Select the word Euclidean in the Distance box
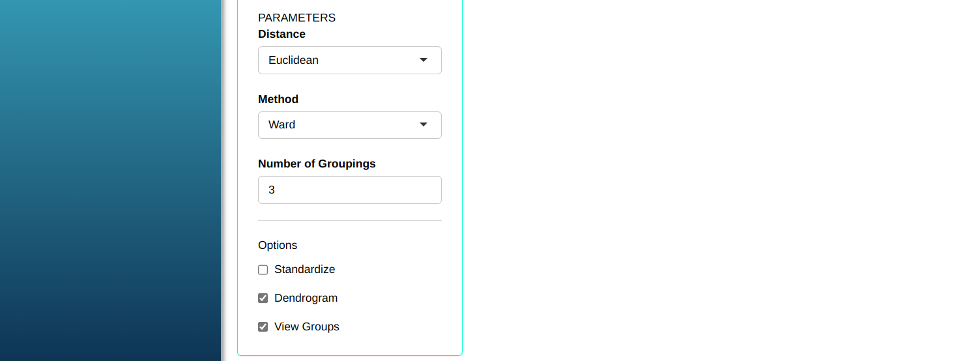The image size is (980, 361). coord(293,60)
